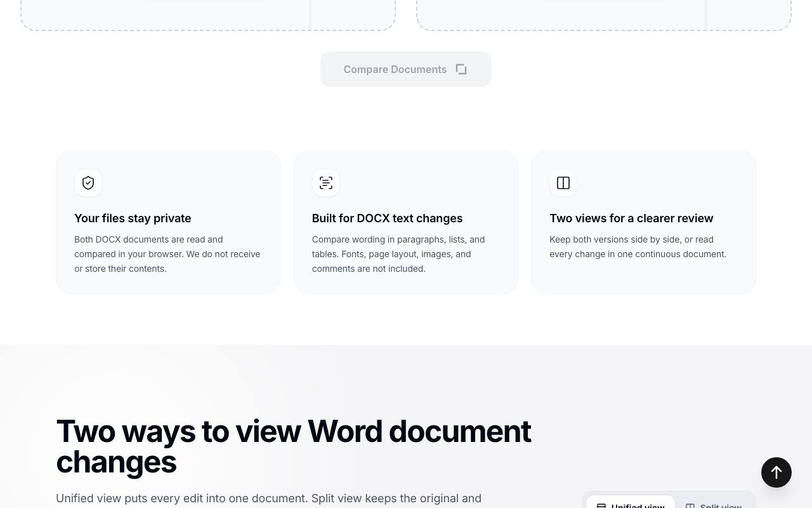Switch to the Unified view tab
812x508 pixels.
click(631, 503)
